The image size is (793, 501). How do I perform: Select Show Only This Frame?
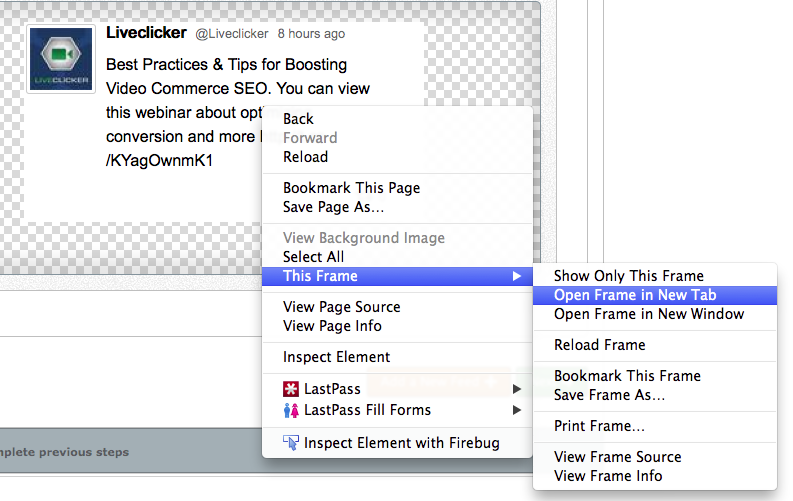pos(629,276)
